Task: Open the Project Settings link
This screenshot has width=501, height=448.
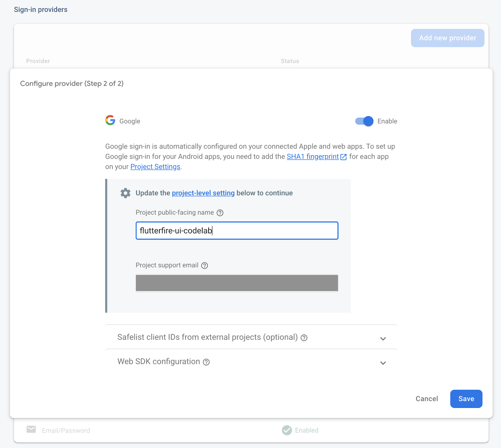Action: [155, 167]
